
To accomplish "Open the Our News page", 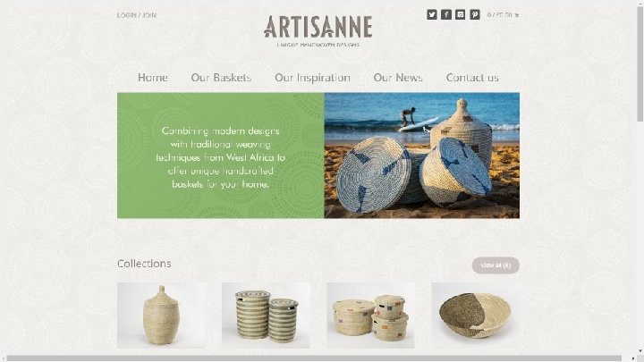I will pyautogui.click(x=398, y=78).
